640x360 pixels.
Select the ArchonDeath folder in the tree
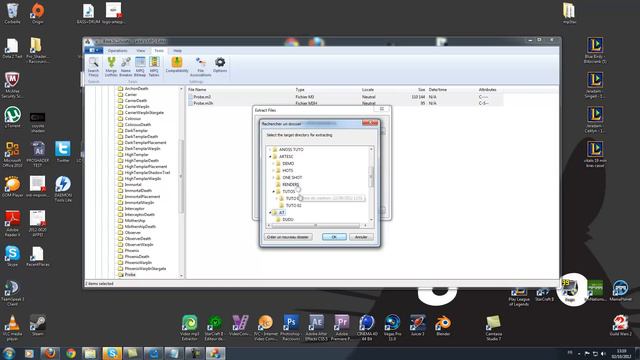[x=136, y=89]
